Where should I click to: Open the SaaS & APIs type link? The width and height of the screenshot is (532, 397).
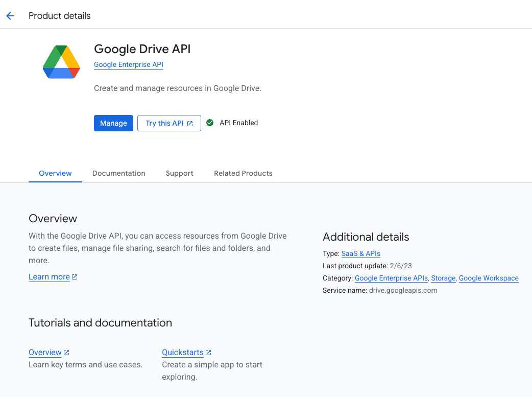(x=360, y=254)
